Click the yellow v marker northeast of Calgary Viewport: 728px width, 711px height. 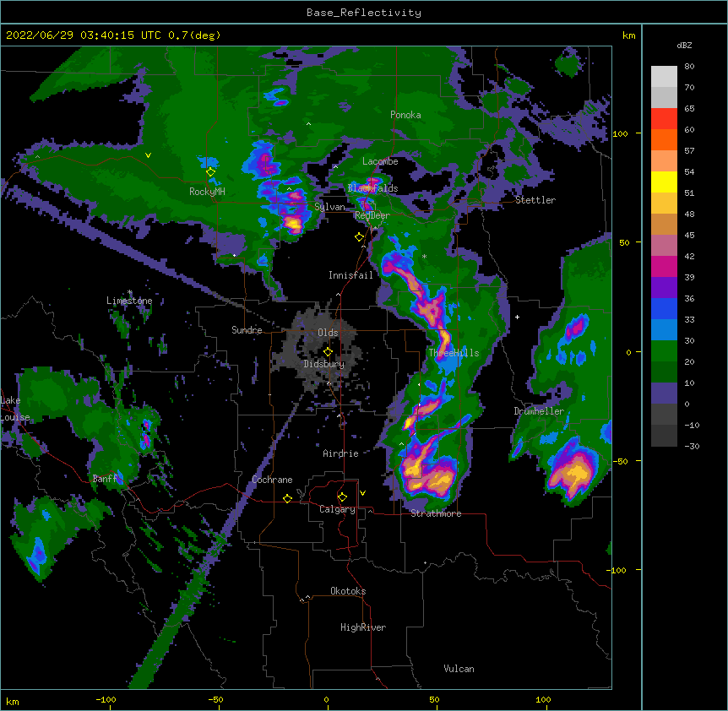pos(362,493)
